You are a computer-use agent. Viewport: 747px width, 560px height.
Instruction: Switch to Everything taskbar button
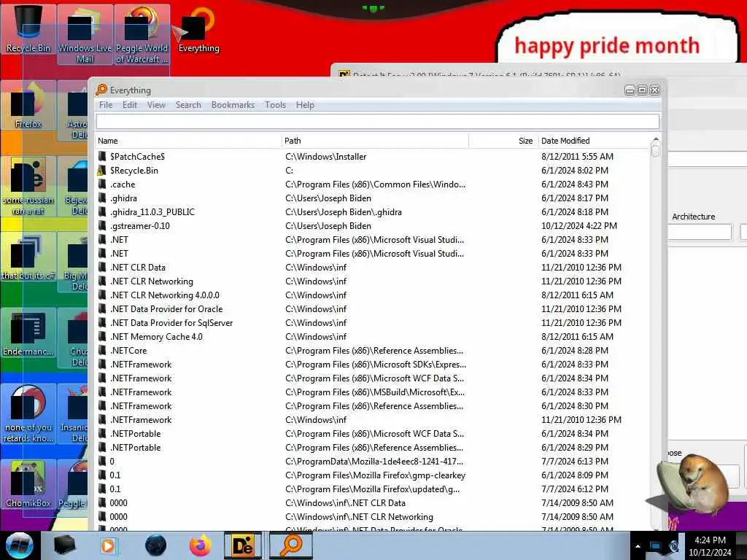[290, 545]
